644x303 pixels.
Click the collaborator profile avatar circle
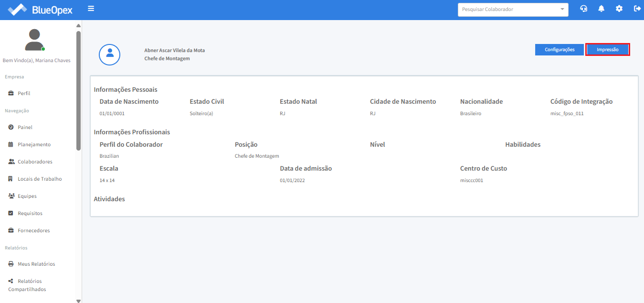(109, 54)
